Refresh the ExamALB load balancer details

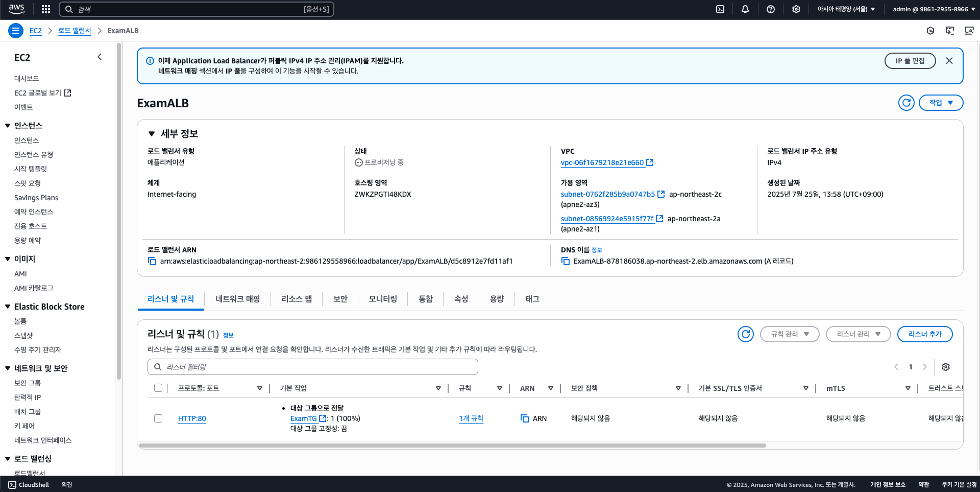[906, 103]
